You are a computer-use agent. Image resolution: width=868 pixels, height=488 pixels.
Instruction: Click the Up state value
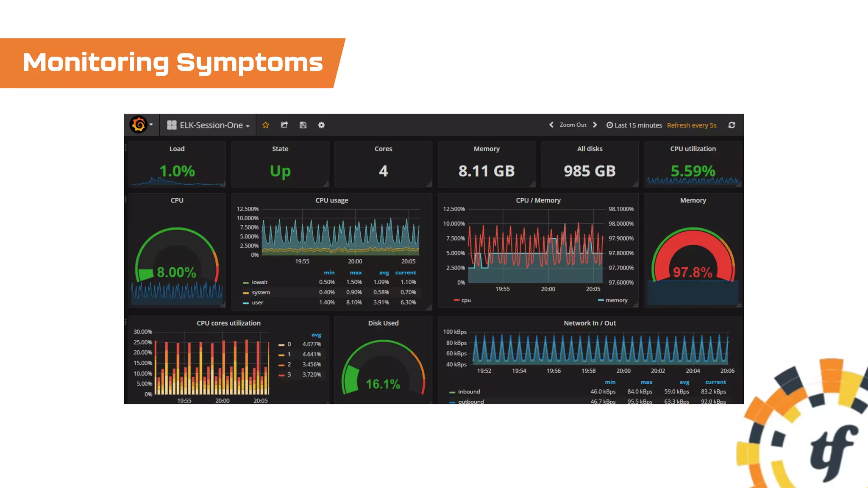click(x=280, y=171)
